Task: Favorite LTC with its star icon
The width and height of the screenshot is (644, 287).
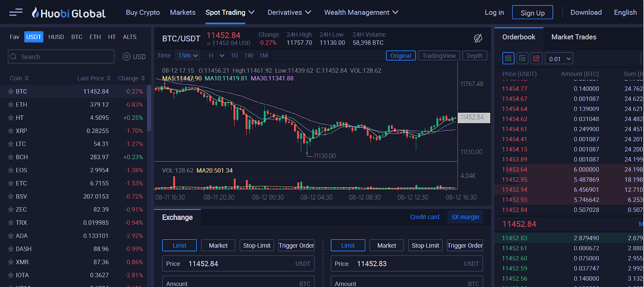Action: coord(11,144)
